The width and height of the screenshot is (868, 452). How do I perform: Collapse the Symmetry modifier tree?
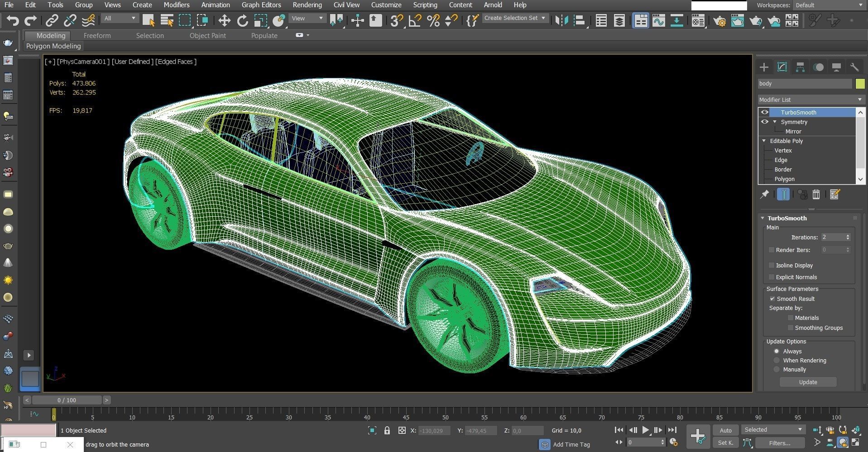775,122
